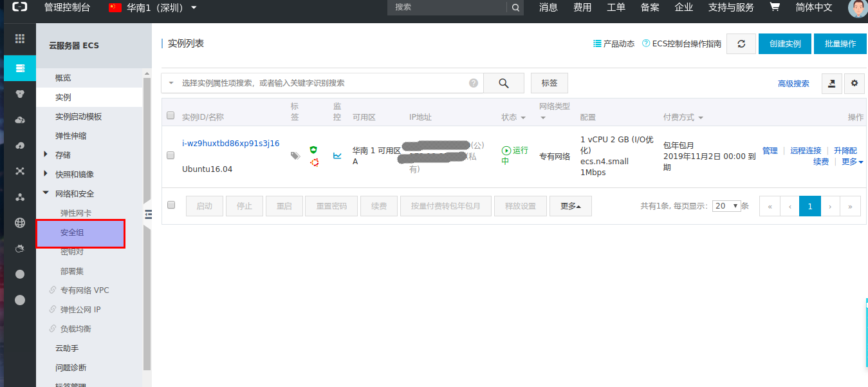Viewport: 868px width, 387px height.
Task: Open the shopping cart icon
Action: 775,7
